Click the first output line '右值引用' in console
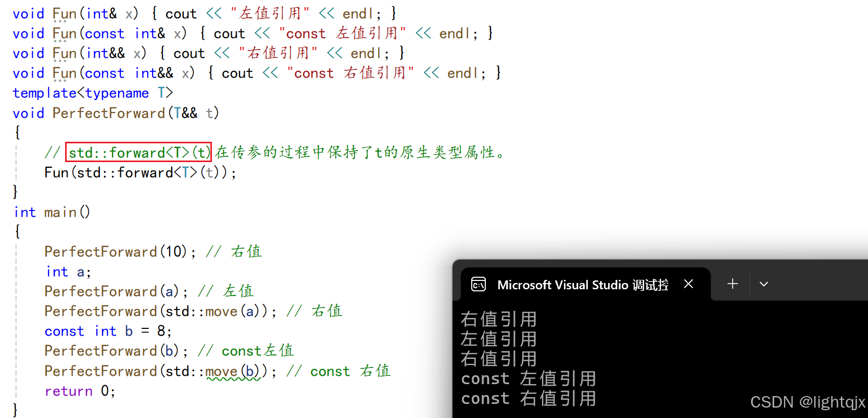 (x=498, y=319)
